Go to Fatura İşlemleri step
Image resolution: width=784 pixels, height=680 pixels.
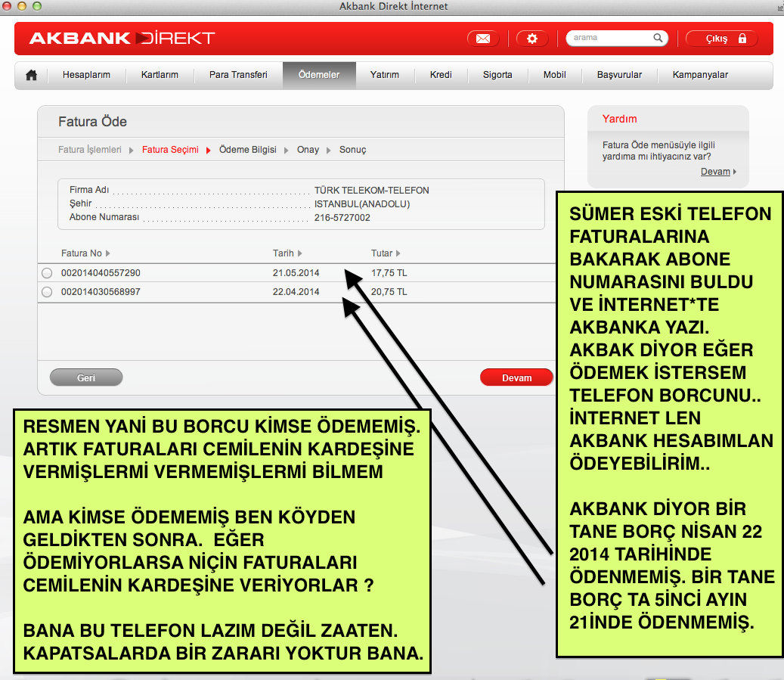click(90, 150)
